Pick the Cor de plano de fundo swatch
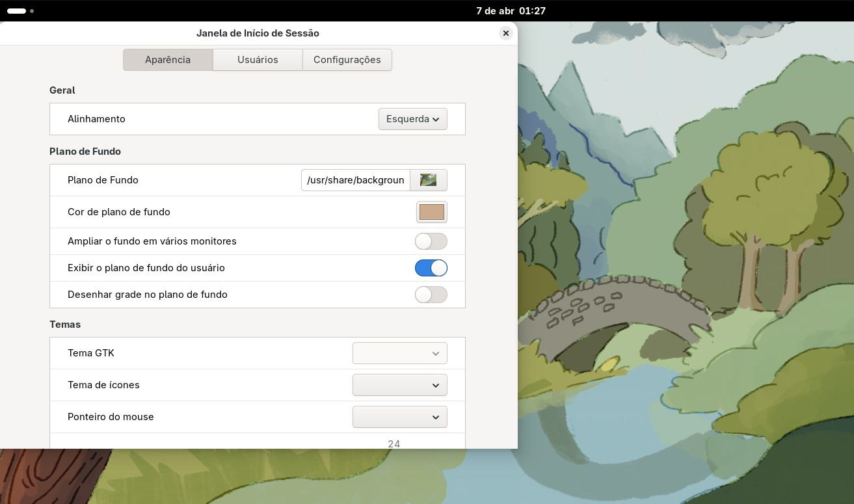This screenshot has height=504, width=854. (431, 212)
